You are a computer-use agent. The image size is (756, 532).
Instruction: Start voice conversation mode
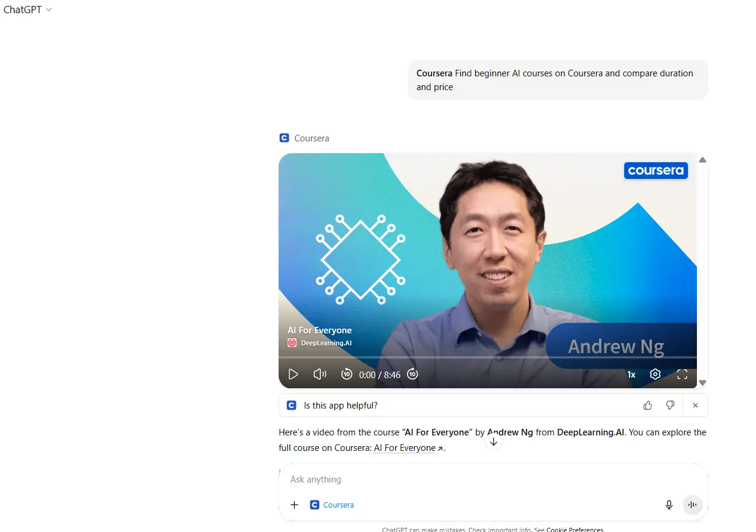[x=692, y=505]
